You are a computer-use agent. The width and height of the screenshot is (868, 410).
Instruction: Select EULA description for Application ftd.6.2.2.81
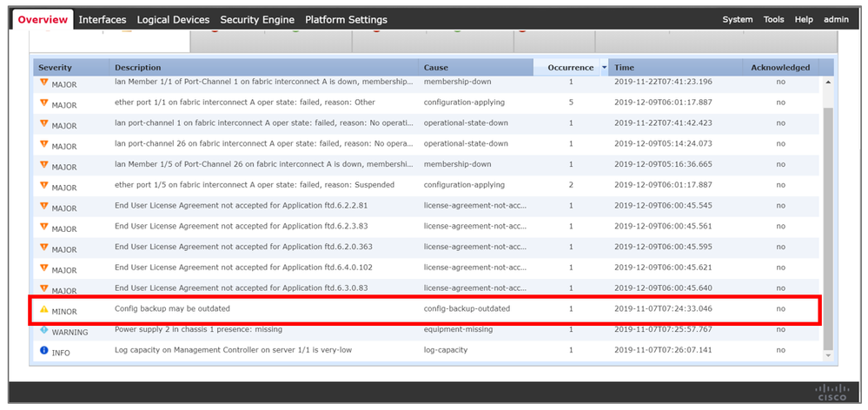click(x=241, y=206)
